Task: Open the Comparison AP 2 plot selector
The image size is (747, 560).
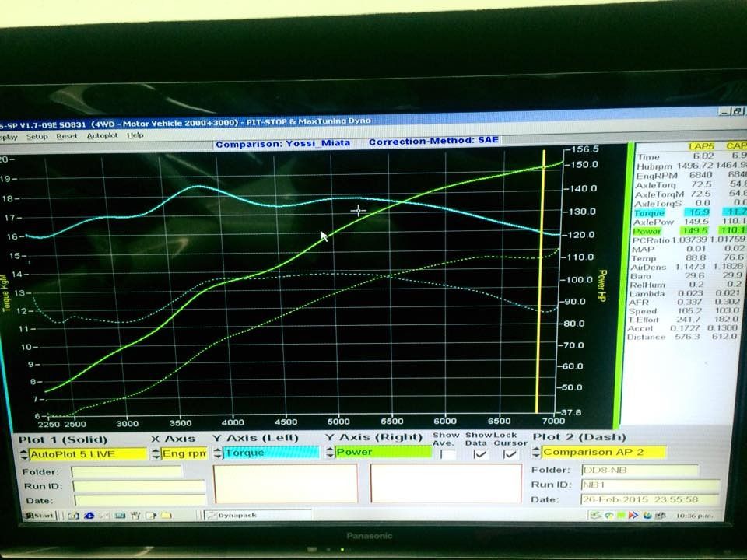Action: 604,452
